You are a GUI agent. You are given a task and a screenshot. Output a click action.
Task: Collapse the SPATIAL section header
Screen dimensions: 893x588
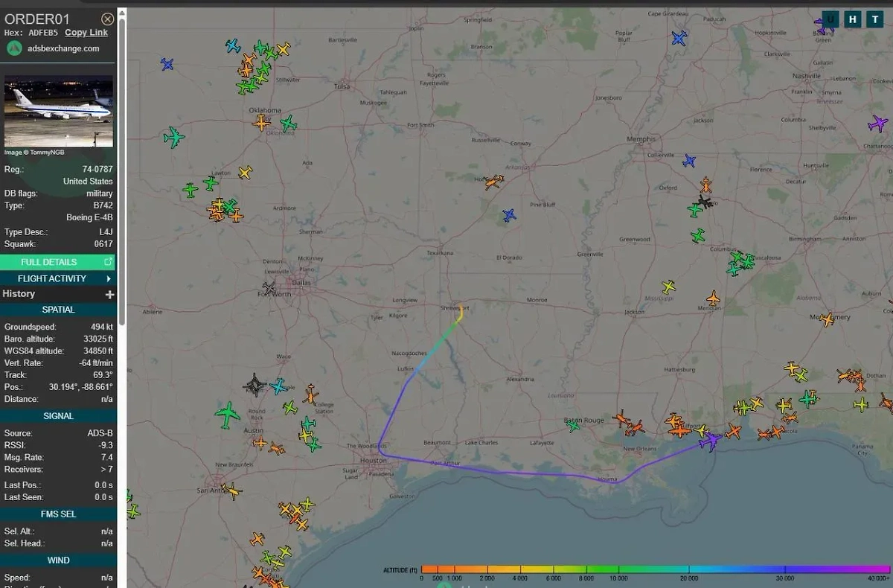(58, 310)
